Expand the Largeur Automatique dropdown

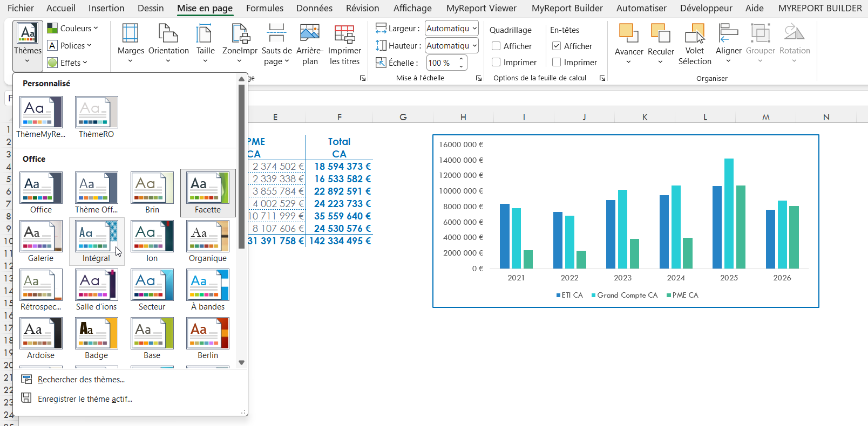[x=474, y=29]
